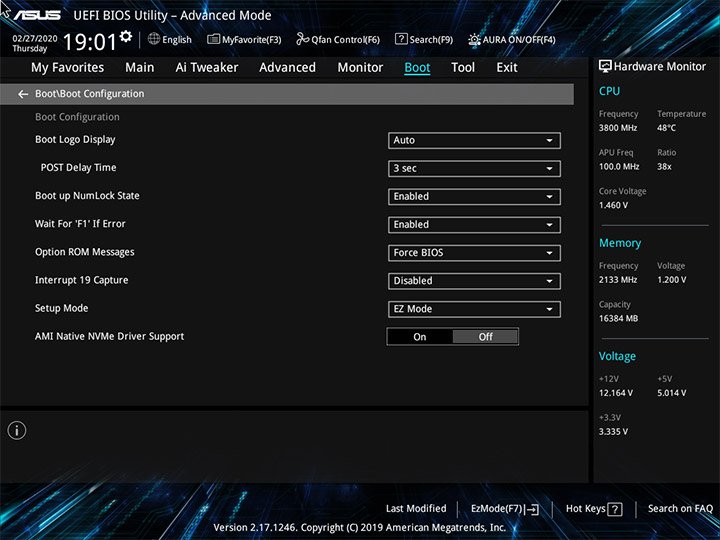This screenshot has height=540, width=720.
Task: Click the 19:01 clock time
Action: click(x=90, y=42)
